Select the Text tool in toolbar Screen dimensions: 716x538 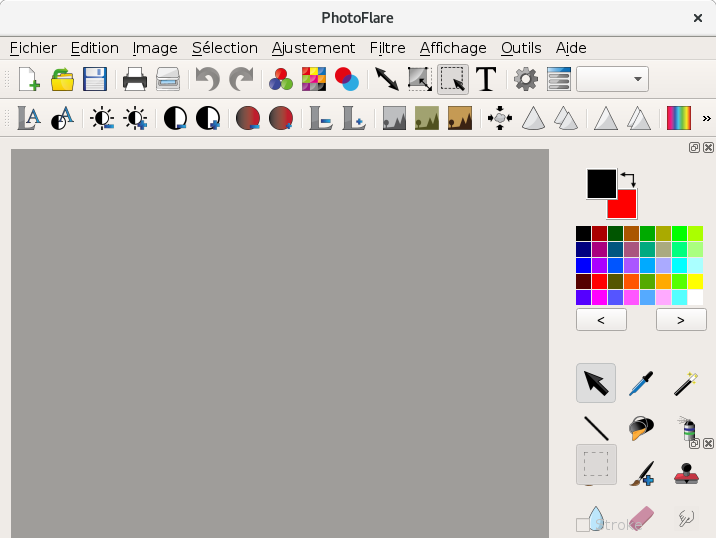click(486, 79)
